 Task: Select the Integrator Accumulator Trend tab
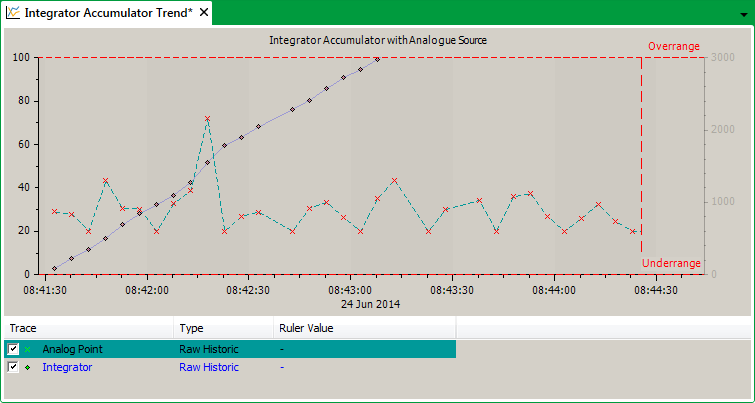(108, 12)
